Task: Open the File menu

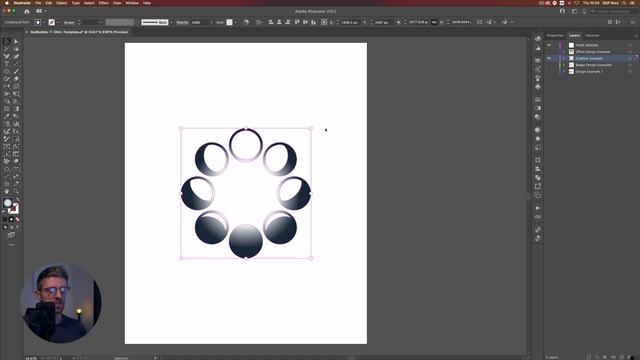Action: 38,3
